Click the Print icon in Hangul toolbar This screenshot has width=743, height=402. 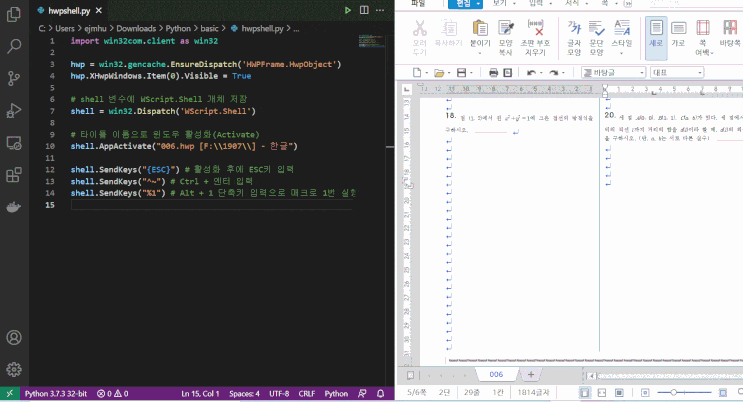tap(493, 73)
